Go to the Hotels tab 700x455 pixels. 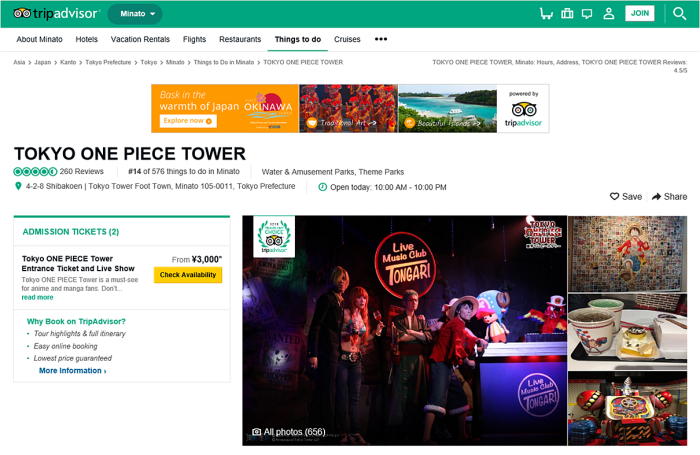tap(87, 39)
